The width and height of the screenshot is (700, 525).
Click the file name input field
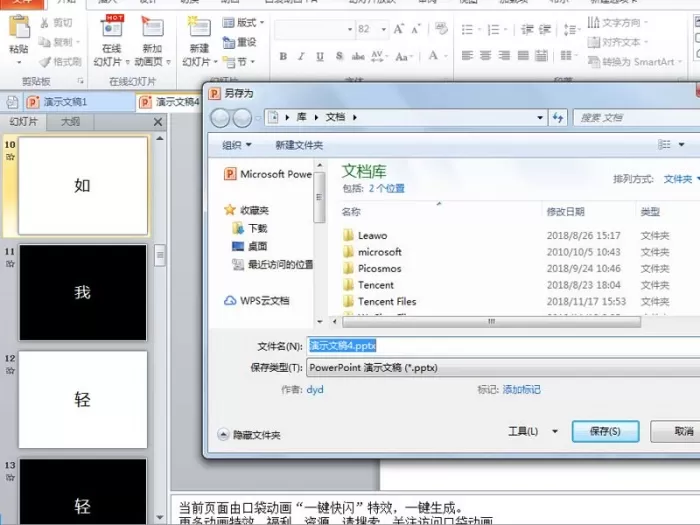point(503,346)
